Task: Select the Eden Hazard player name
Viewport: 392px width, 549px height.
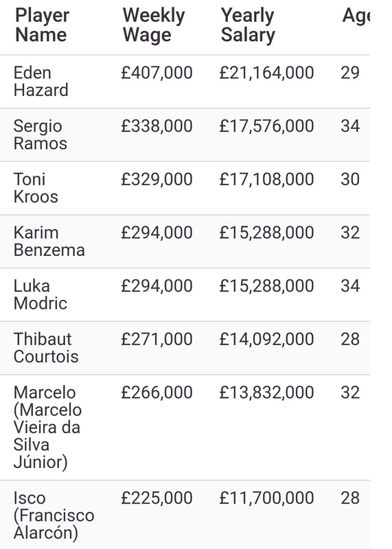Action: coord(41,81)
